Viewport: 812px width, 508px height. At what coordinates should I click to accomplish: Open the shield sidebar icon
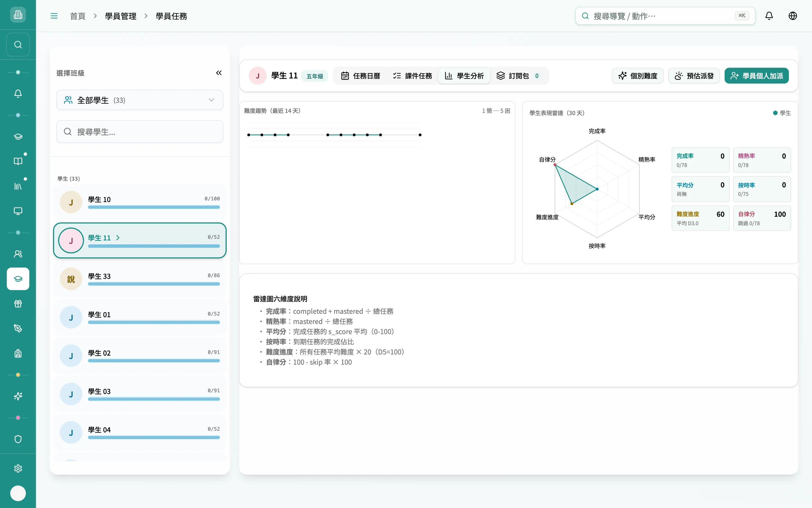[x=18, y=439]
